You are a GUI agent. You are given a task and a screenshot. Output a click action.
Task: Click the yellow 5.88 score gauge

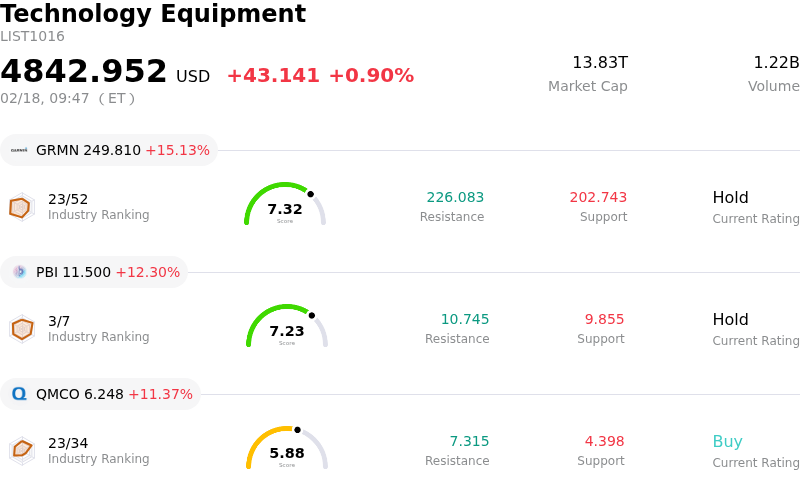(287, 449)
